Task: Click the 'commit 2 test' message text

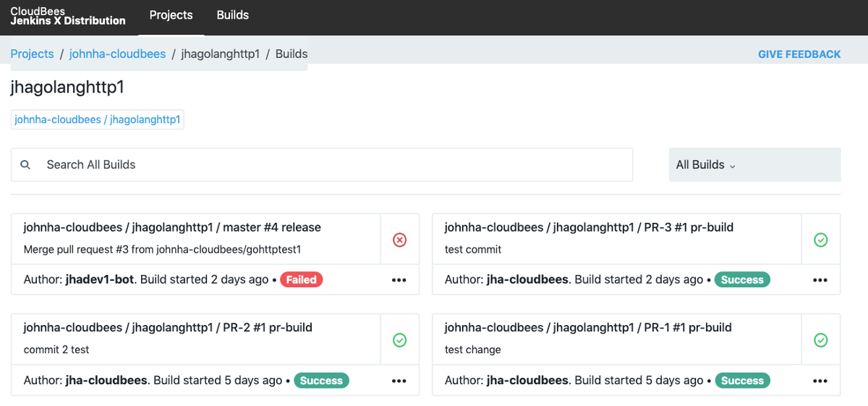Action: pyautogui.click(x=56, y=350)
